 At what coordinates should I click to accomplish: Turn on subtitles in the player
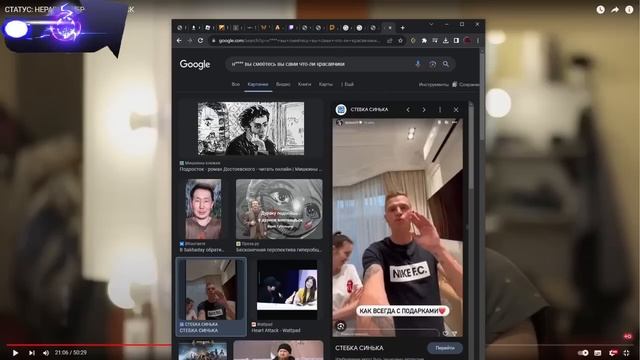[x=598, y=353]
